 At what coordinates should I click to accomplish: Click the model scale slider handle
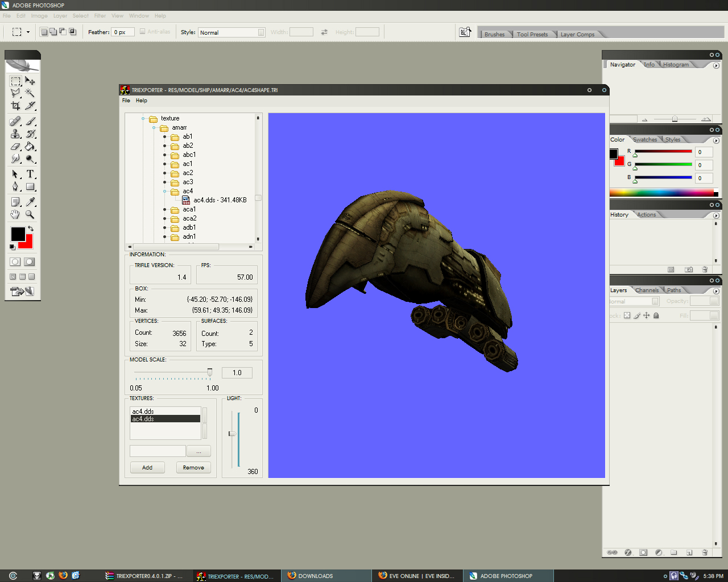pyautogui.click(x=210, y=372)
